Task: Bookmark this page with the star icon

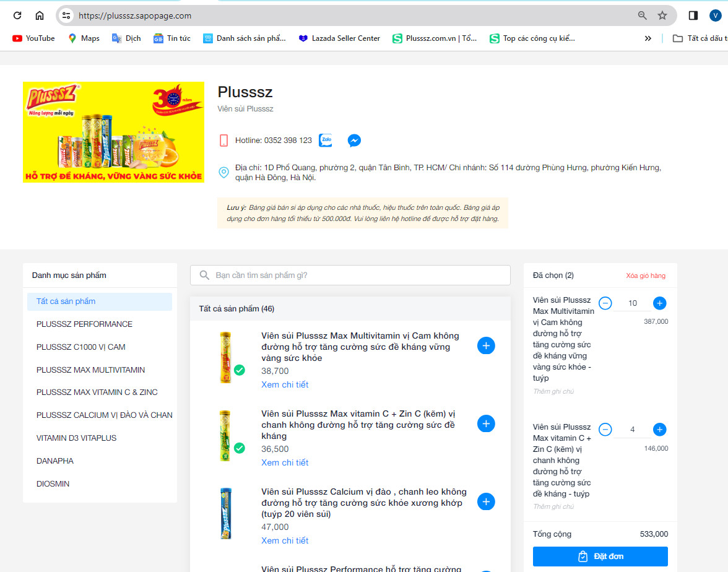Action: (662, 15)
